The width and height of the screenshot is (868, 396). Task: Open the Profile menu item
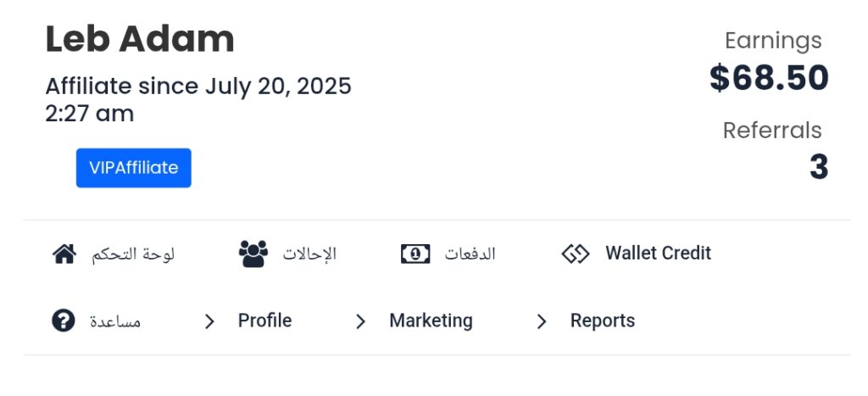click(264, 321)
